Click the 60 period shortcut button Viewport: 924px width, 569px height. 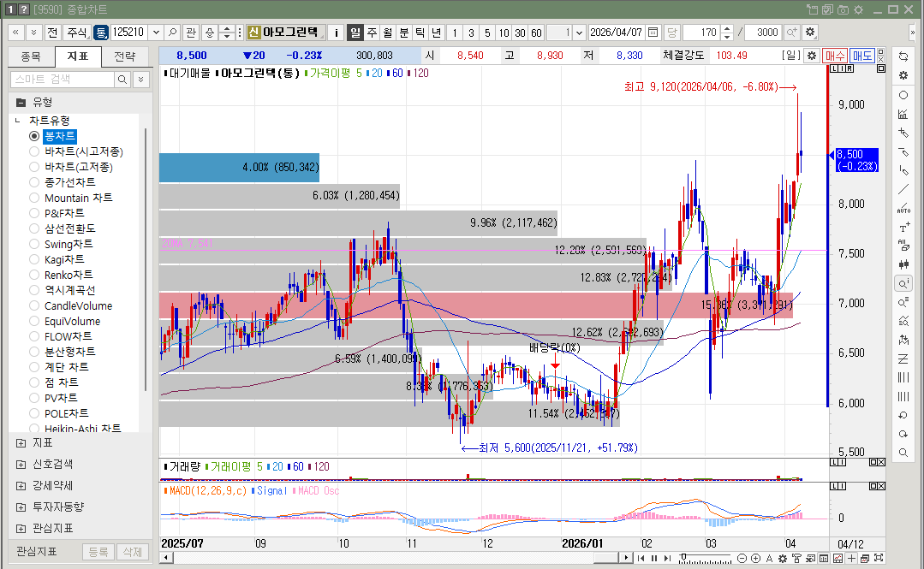coord(536,33)
